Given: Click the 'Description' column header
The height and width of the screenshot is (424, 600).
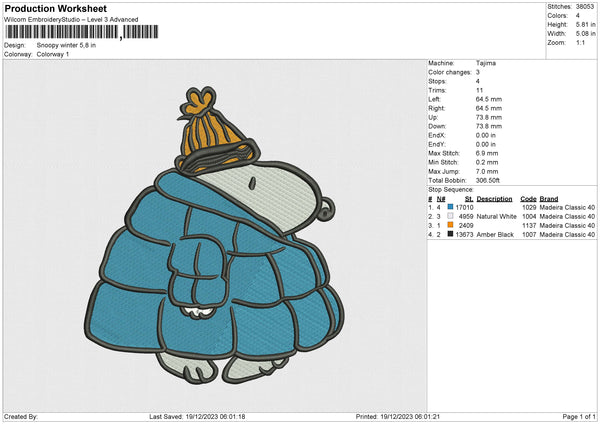Looking at the screenshot, I should click(x=494, y=199).
